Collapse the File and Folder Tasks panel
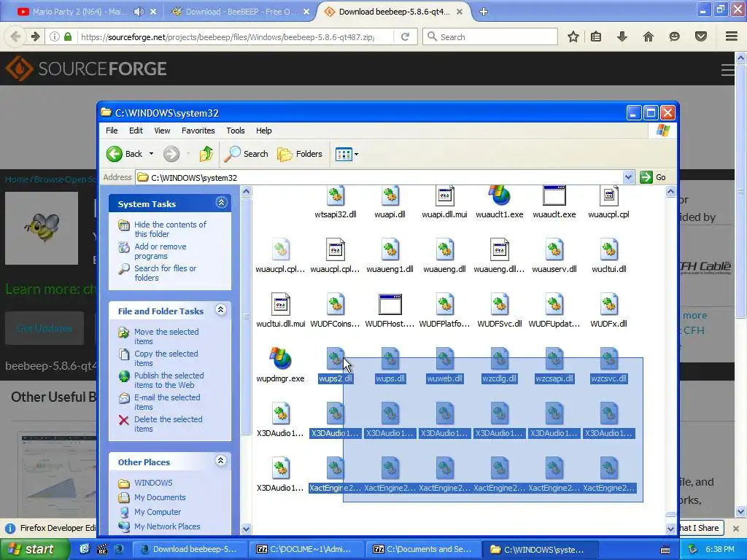 point(220,310)
